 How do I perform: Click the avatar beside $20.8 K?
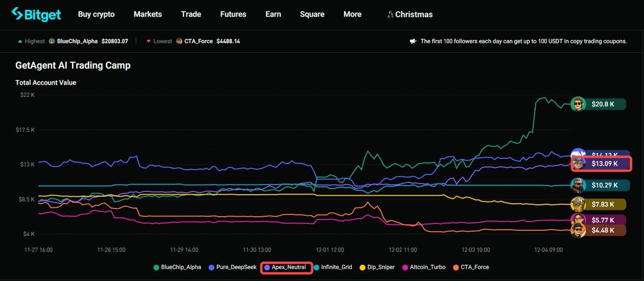[578, 104]
